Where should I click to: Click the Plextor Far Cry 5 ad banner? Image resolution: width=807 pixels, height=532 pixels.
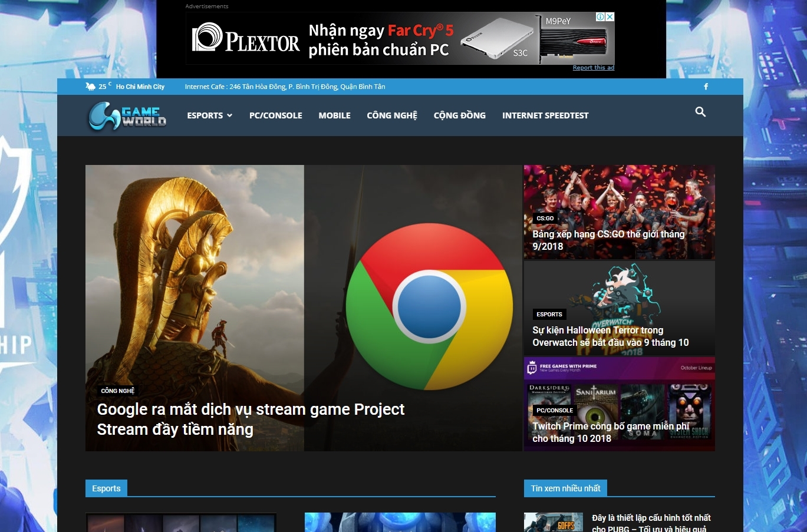click(400, 38)
